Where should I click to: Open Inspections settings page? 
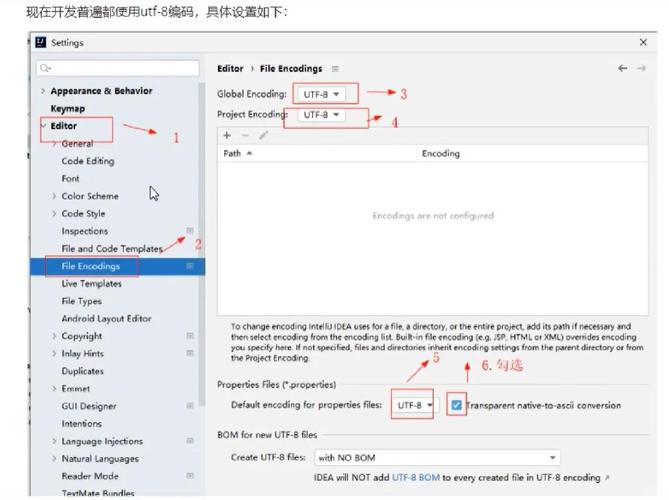[85, 231]
